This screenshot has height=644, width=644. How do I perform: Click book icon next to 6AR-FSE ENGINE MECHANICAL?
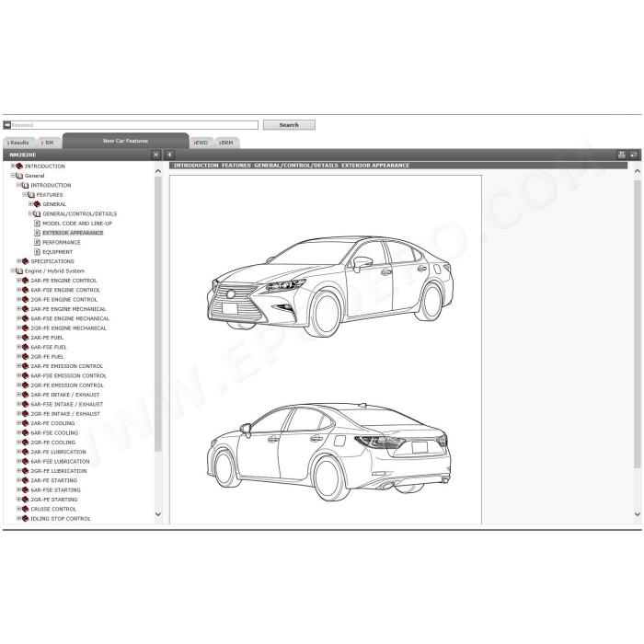[x=25, y=318]
